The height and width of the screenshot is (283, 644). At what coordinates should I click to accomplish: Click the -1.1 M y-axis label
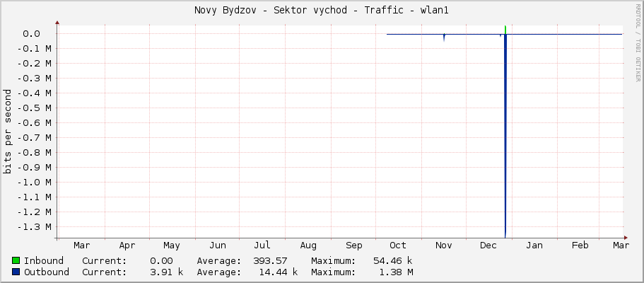34,197
